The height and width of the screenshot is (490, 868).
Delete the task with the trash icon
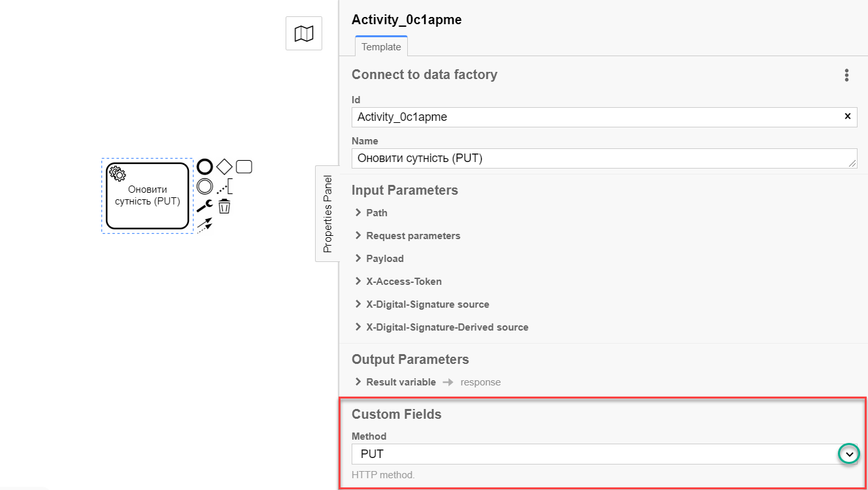pyautogui.click(x=224, y=206)
